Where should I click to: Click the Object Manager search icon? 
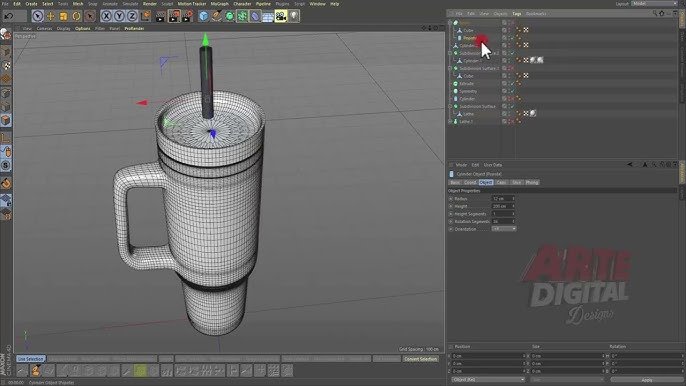click(654, 14)
